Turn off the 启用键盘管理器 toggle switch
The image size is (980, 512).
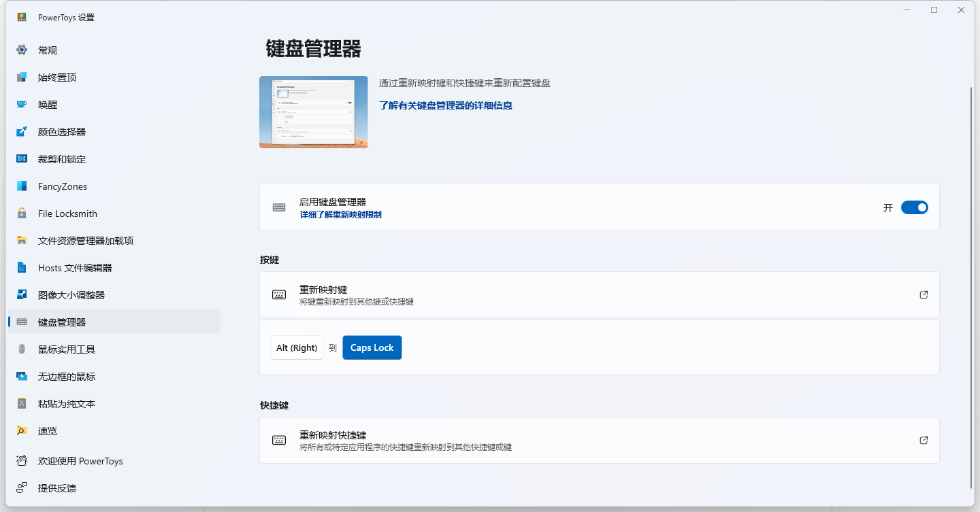click(x=914, y=207)
